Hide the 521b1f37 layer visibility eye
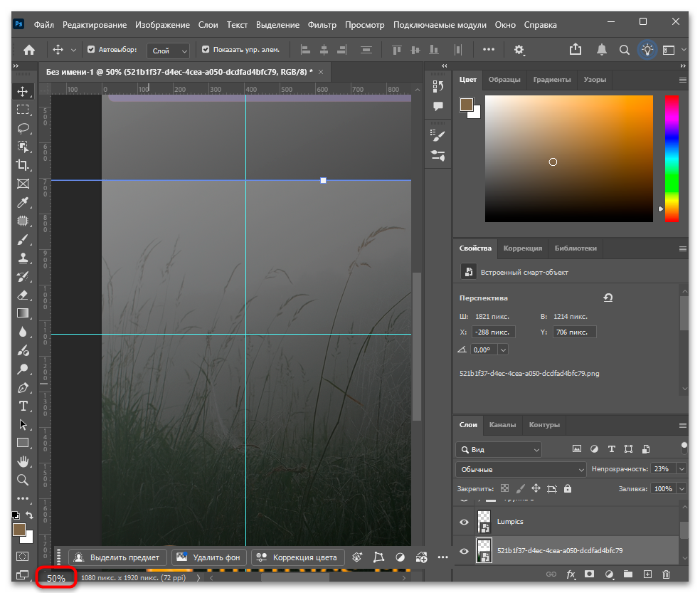 click(465, 551)
